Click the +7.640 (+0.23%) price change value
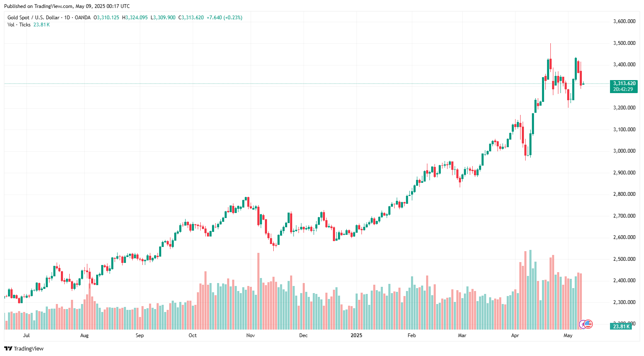The image size is (644, 356). point(224,18)
